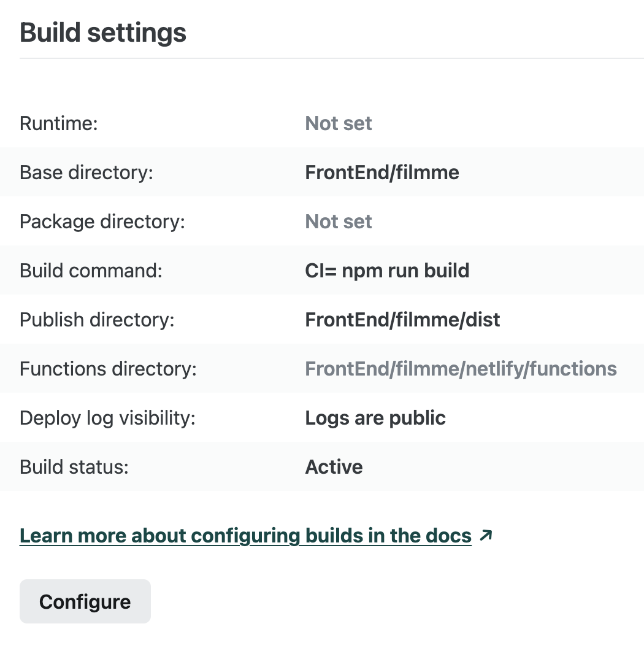Select the Runtime "Not set" value
Image resolution: width=644 pixels, height=648 pixels.
339,123
